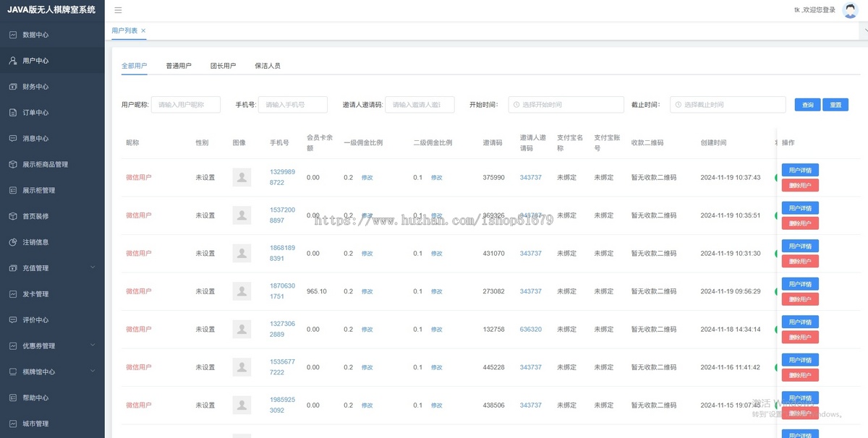This screenshot has width=868, height=438.
Task: Click the 帮助中心 icon in sidebar
Action: pos(13,398)
